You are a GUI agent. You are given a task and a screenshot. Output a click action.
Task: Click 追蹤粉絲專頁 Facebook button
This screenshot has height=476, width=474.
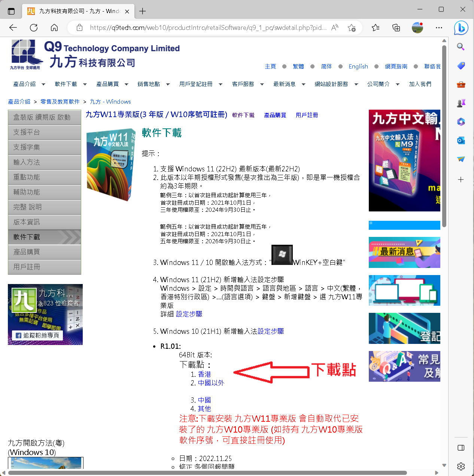(x=37, y=335)
